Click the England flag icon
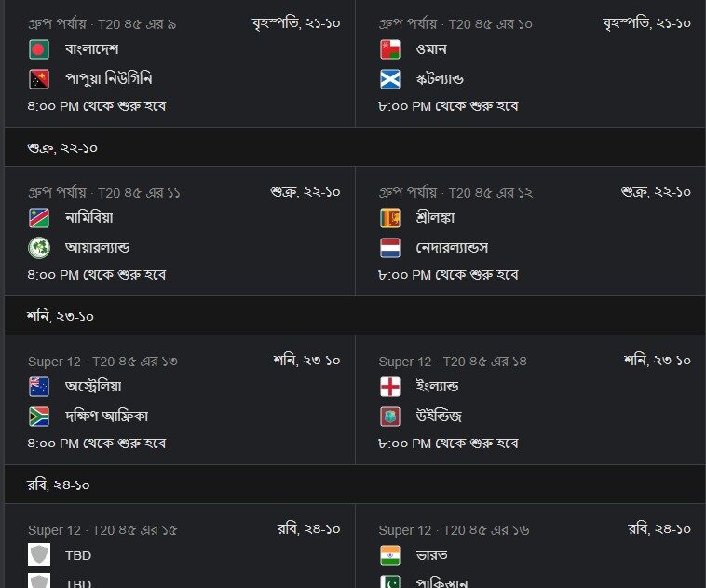706x588 pixels. coord(390,387)
